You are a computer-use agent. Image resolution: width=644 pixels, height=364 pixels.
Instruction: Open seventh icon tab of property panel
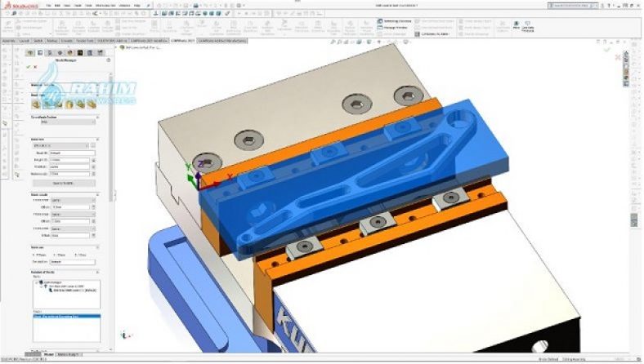(90, 53)
